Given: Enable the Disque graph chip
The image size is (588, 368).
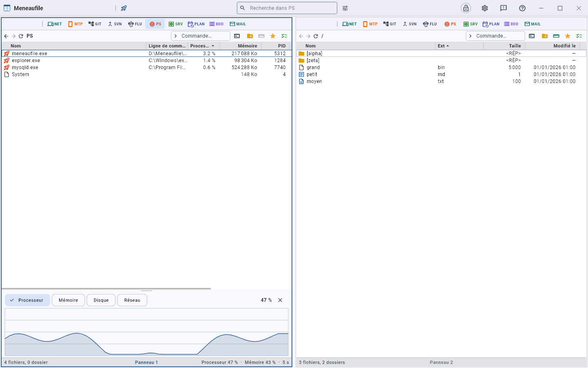Looking at the screenshot, I should pos(101,300).
